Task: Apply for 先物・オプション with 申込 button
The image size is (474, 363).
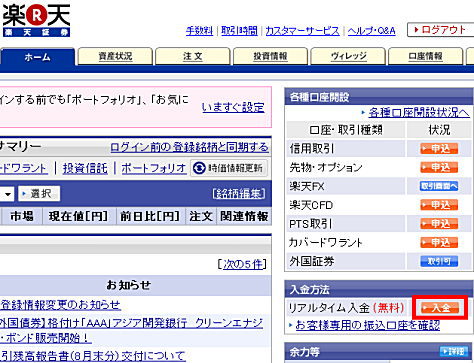Action: pyautogui.click(x=439, y=167)
